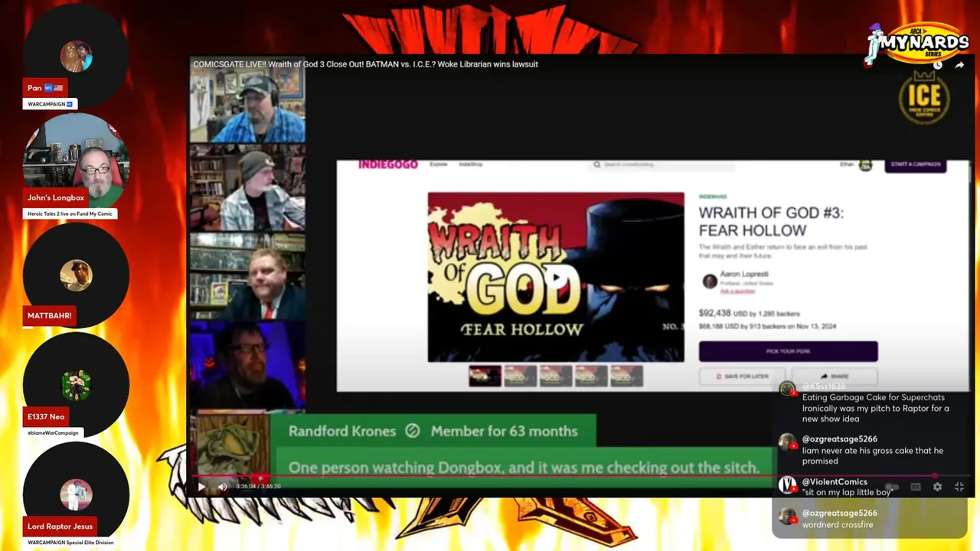Click the Share arrow icon on the video
The image size is (980, 551).
[959, 65]
